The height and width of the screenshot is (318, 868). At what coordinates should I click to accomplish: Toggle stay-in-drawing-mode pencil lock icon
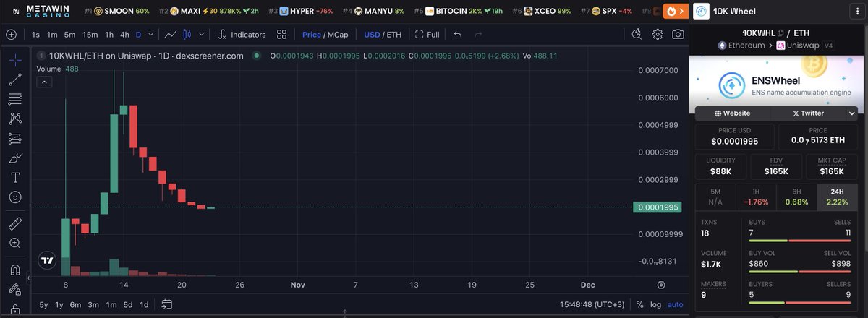pos(14,290)
